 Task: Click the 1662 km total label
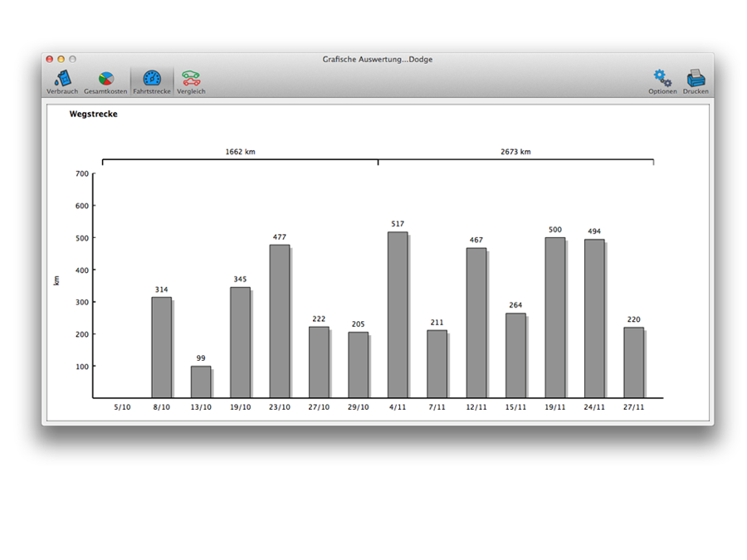tap(240, 152)
